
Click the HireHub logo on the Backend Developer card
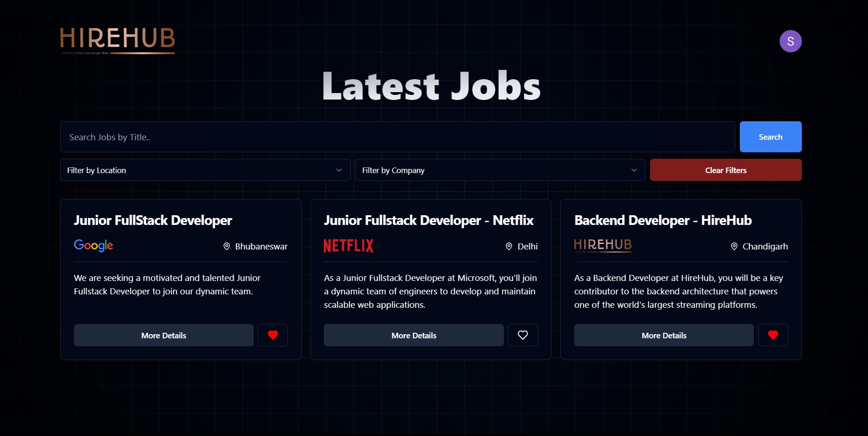coord(602,245)
